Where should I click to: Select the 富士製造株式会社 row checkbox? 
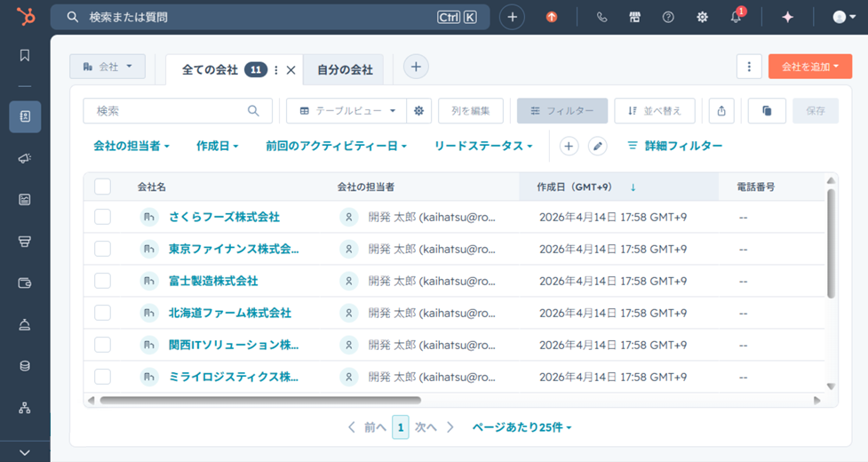click(102, 281)
